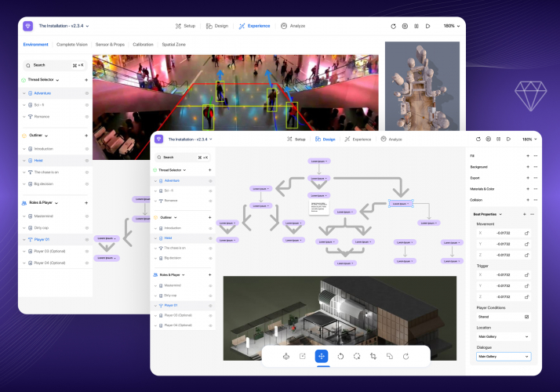
Task: Switch to Setup tab in front window
Action: (x=296, y=140)
